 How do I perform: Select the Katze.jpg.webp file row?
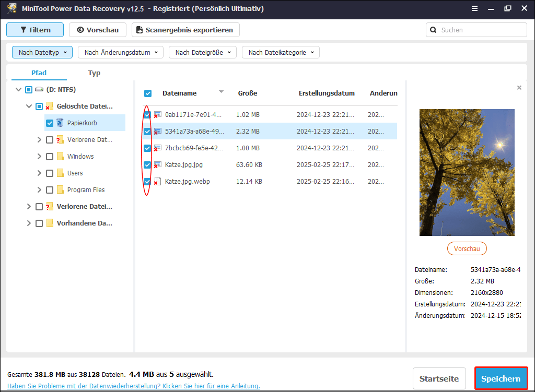click(270, 182)
